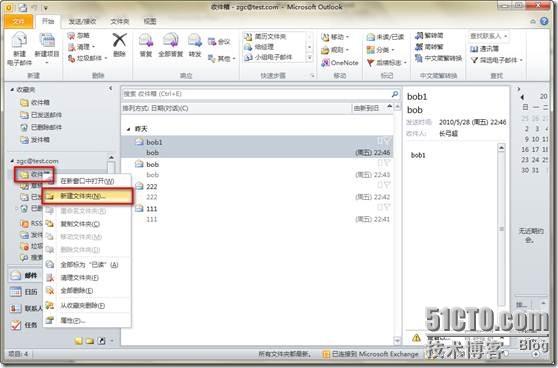Open the More (其他) respond dropdown
The width and height of the screenshot is (558, 368).
click(221, 58)
